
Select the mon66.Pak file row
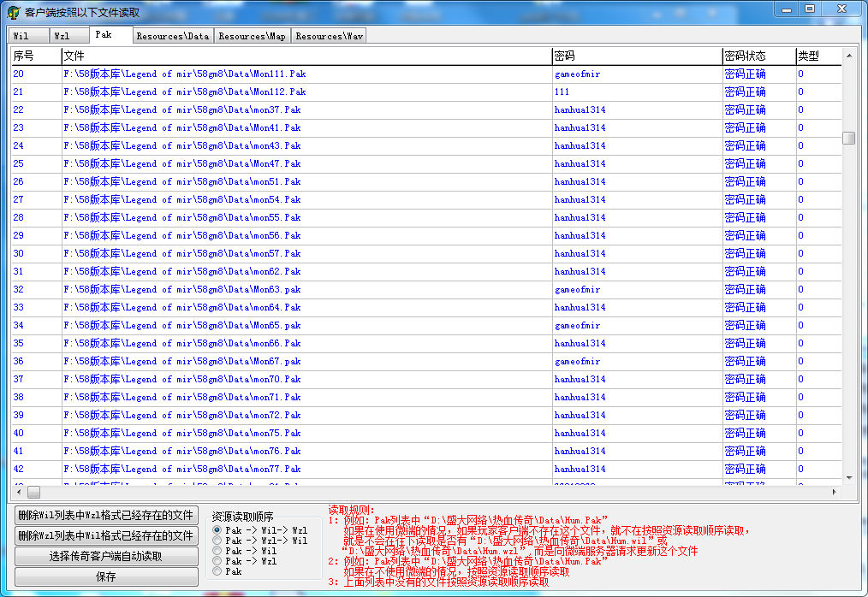pos(426,344)
